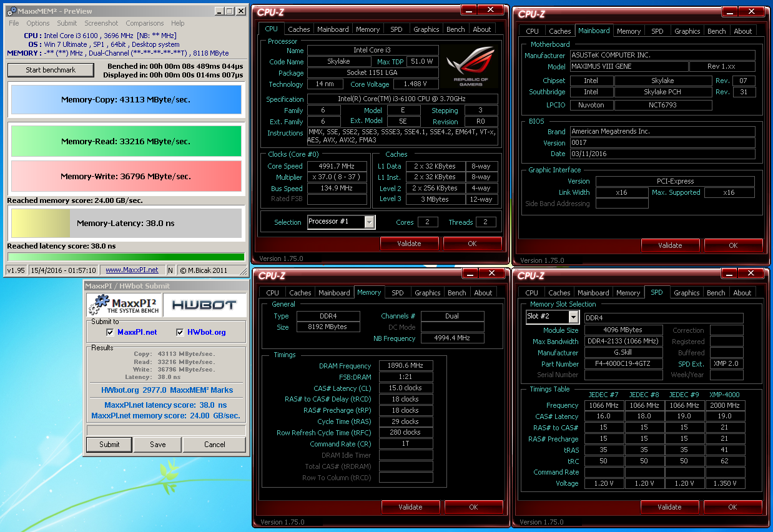Image resolution: width=773 pixels, height=532 pixels.
Task: Click Validate in the DRAM Frequency CPU-Z window
Action: pyautogui.click(x=410, y=507)
